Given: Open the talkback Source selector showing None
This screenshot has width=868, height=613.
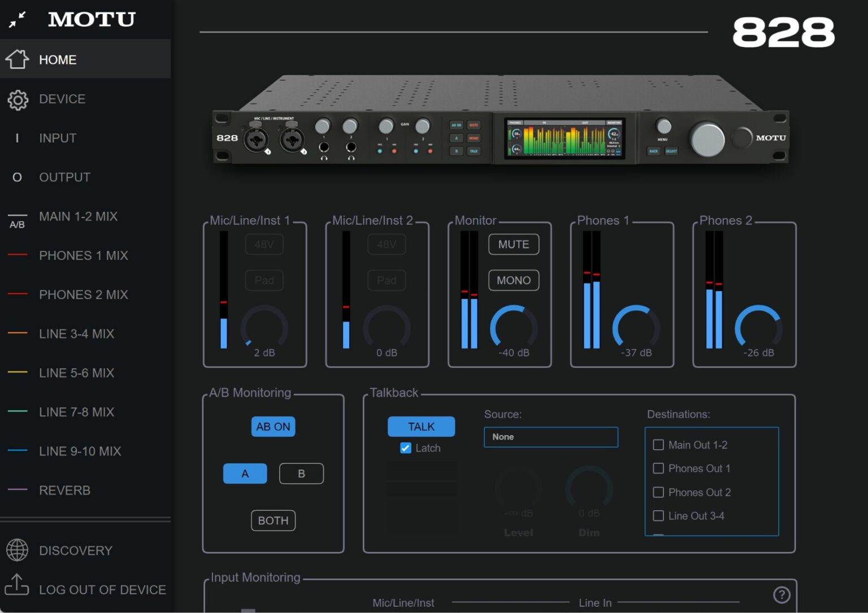Looking at the screenshot, I should 550,437.
